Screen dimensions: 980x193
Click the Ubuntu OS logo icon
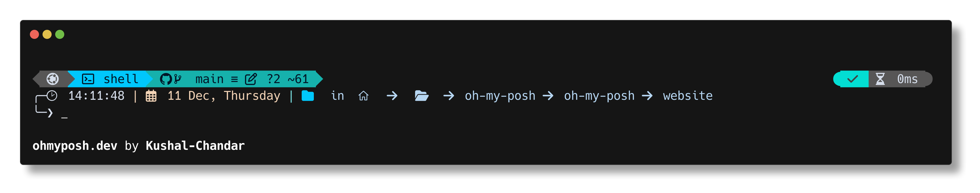[x=52, y=79]
